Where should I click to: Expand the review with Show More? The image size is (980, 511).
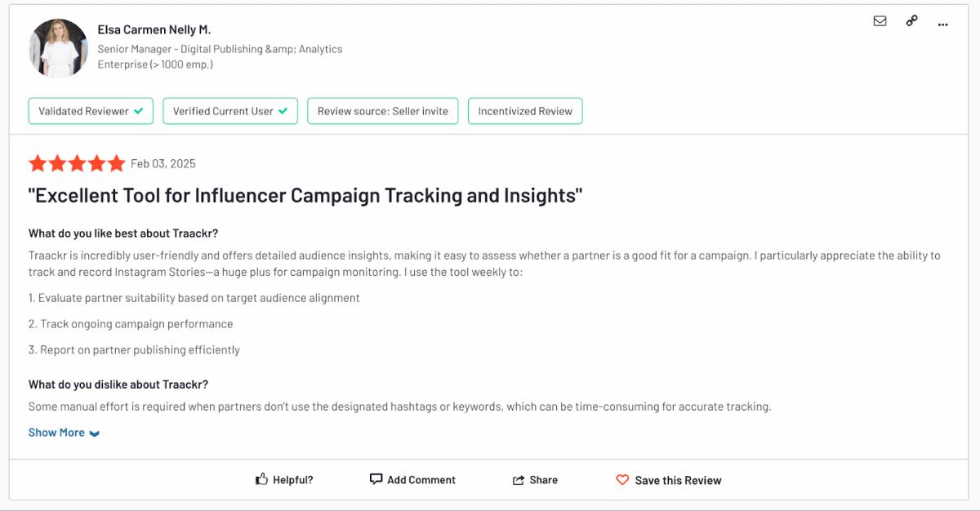(56, 432)
